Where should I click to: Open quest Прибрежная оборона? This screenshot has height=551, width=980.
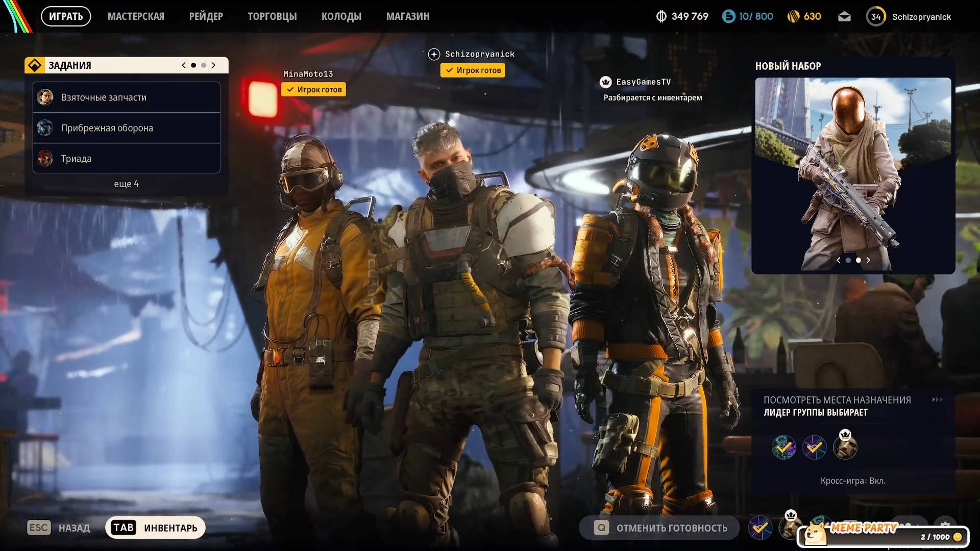click(x=127, y=128)
